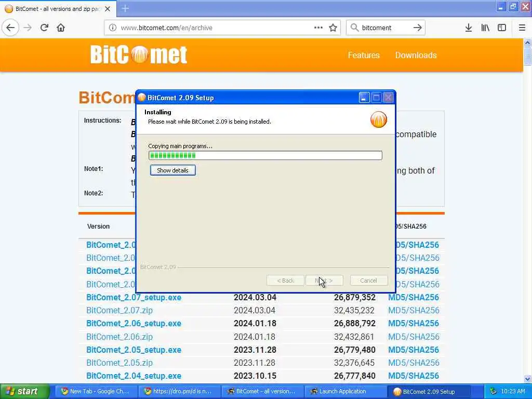Switch to BitComet 2.09 Setup taskbar item
This screenshot has height=399, width=532.
(429, 392)
